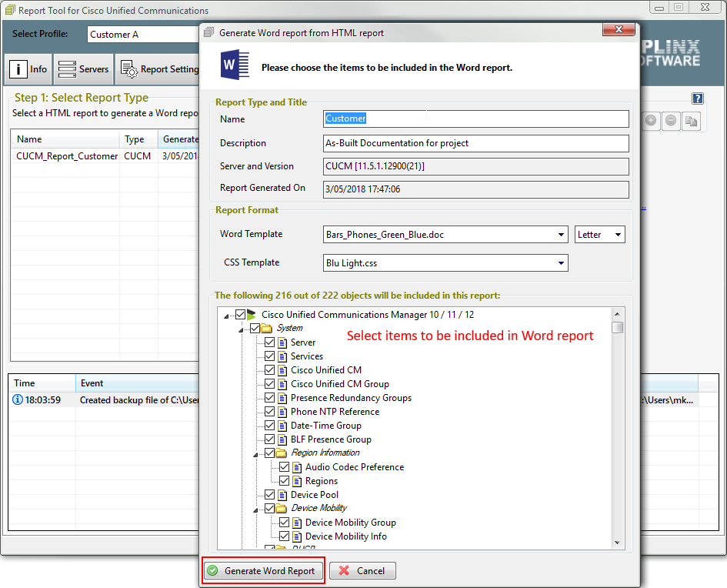This screenshot has height=588, width=727.
Task: Toggle the Presence Redundancy Groups checkbox
Action: (x=269, y=398)
